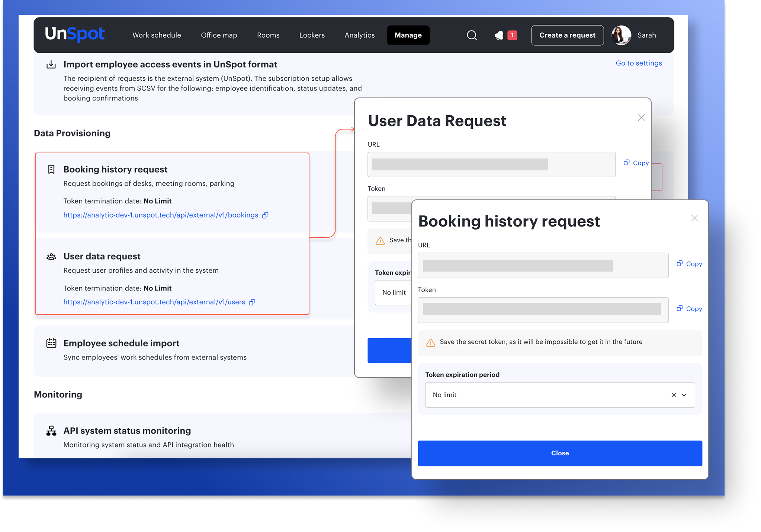Click API system status monitoring network icon
This screenshot has width=761, height=532.
pos(51,431)
